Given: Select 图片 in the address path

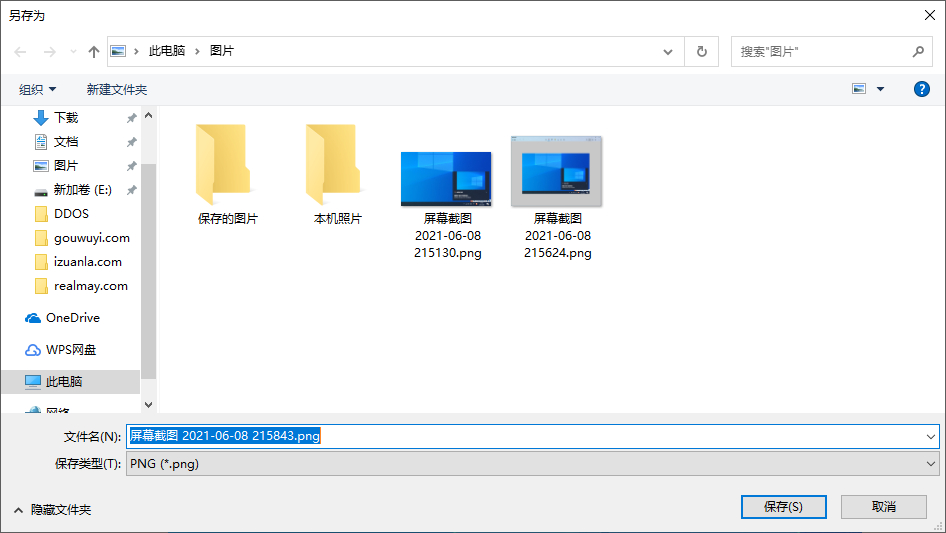Looking at the screenshot, I should coord(221,51).
